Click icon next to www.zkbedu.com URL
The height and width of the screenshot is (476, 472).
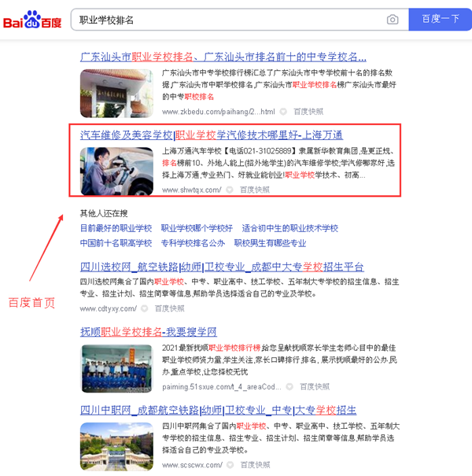[285, 112]
